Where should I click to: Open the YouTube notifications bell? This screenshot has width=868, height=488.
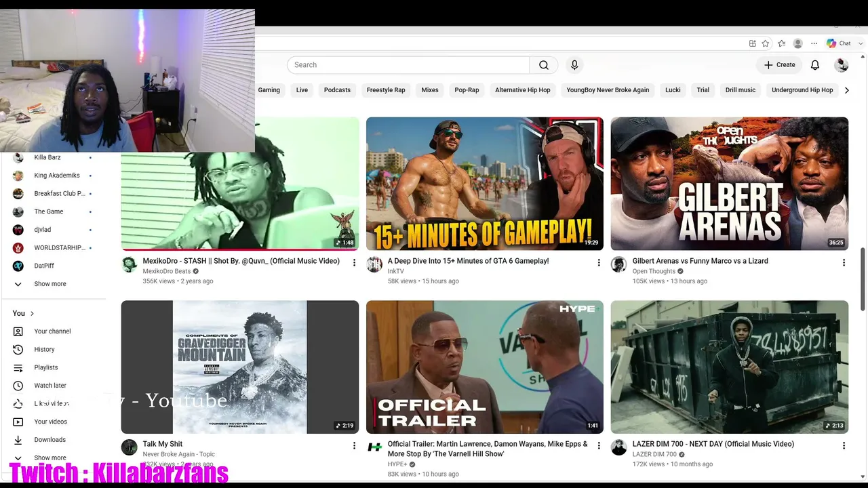tap(815, 65)
